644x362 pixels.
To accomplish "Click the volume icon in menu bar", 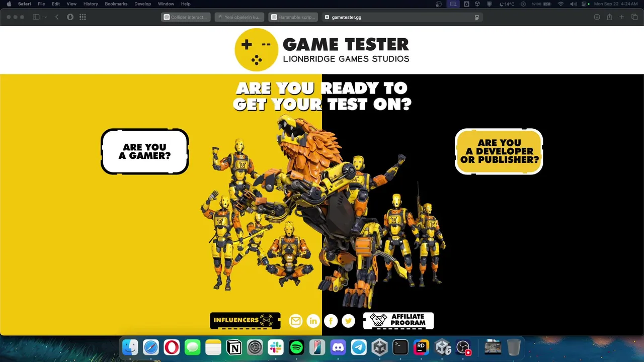I will pos(573,4).
